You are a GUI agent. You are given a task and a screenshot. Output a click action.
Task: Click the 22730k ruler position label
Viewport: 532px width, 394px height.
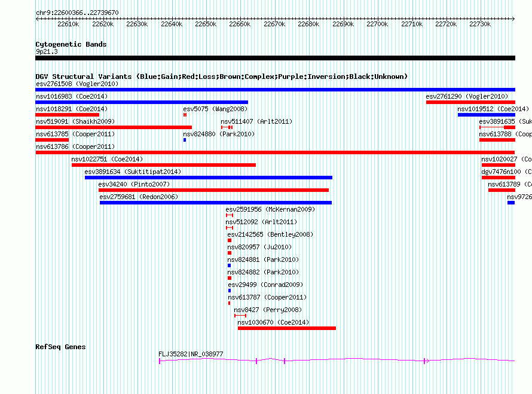tap(480, 24)
